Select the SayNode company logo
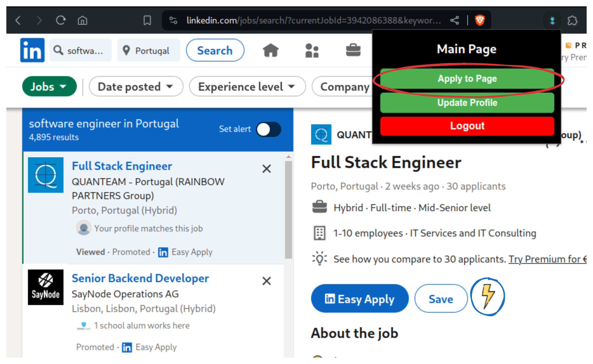The height and width of the screenshot is (364, 593). tap(45, 287)
